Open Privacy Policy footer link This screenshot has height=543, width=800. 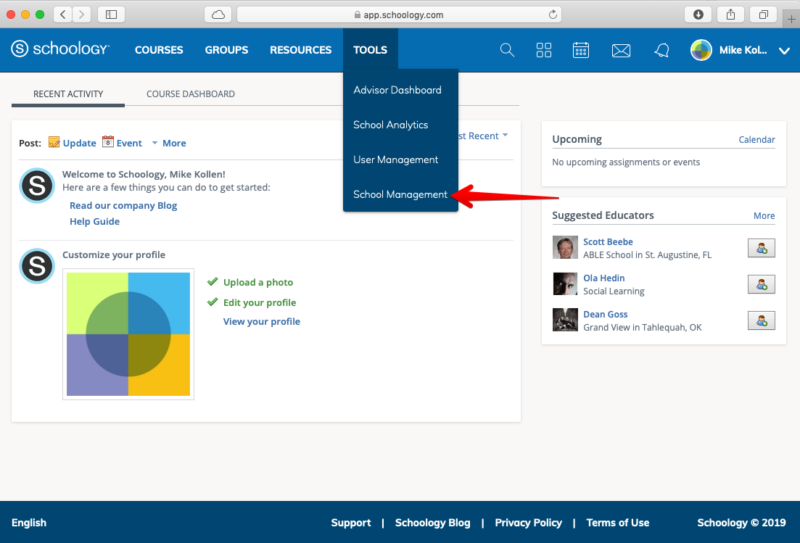click(x=529, y=523)
